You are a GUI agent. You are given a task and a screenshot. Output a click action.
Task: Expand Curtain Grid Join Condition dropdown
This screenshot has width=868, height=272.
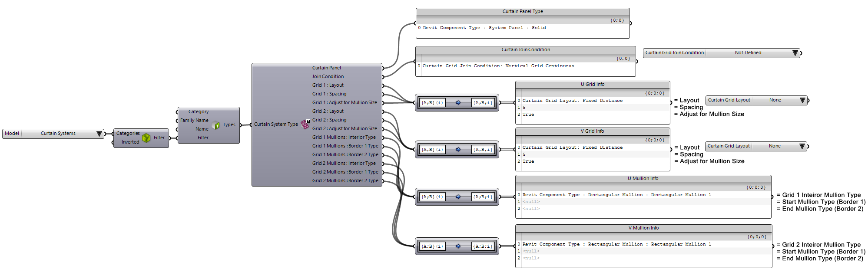pos(795,53)
